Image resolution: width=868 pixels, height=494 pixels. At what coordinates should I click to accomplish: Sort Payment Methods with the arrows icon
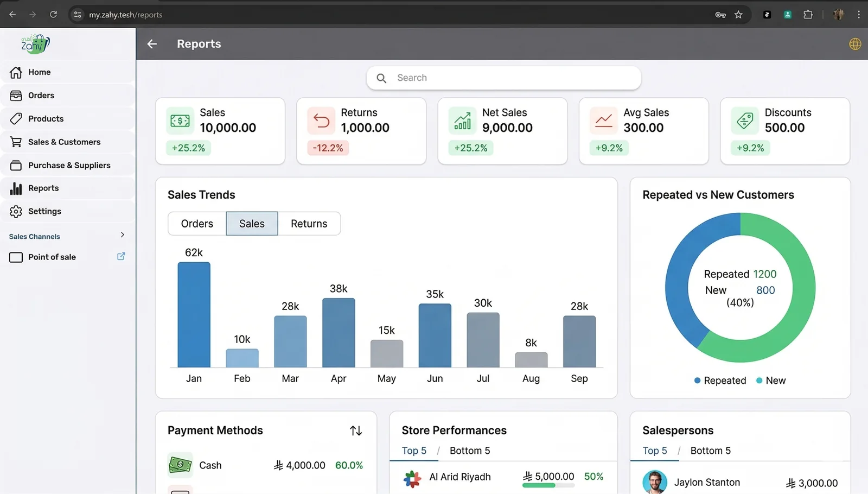click(x=356, y=431)
